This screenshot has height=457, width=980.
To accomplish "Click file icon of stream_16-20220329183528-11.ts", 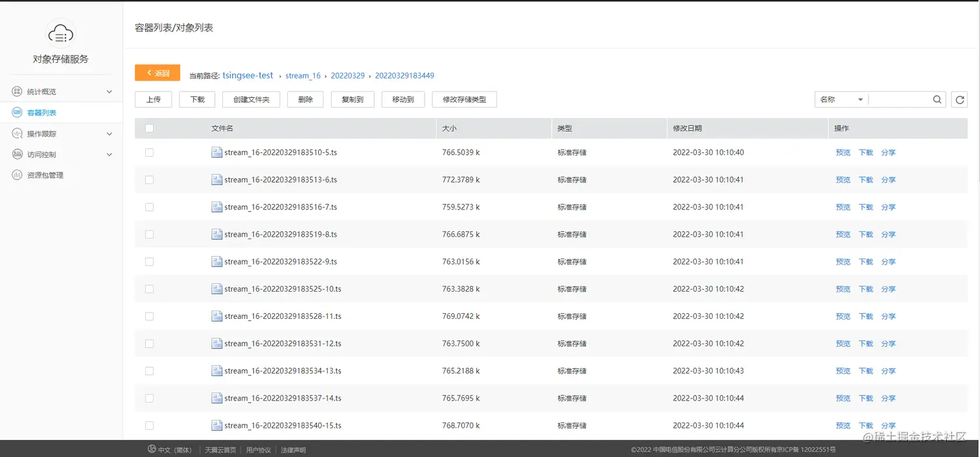I will tap(217, 316).
